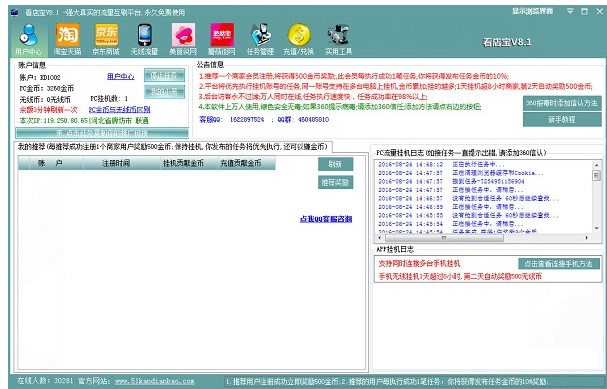Open the 点我QQ客服咨询 link
Viewport: 607px width, 389px height.
[x=326, y=219]
